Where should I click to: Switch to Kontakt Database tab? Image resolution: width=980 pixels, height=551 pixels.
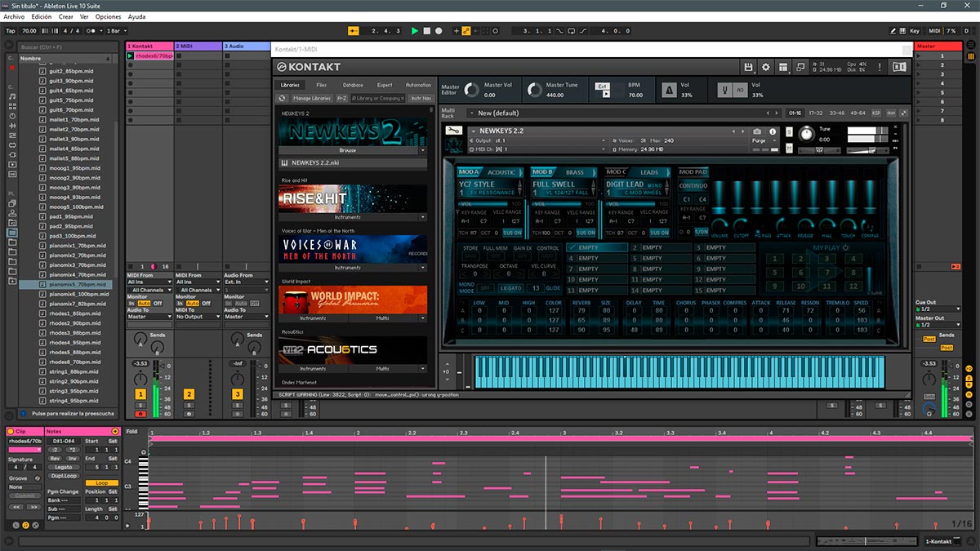(x=353, y=85)
